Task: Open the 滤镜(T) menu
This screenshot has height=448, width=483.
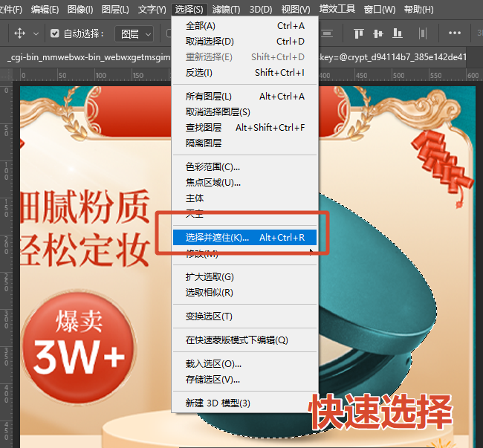Action: 226,10
